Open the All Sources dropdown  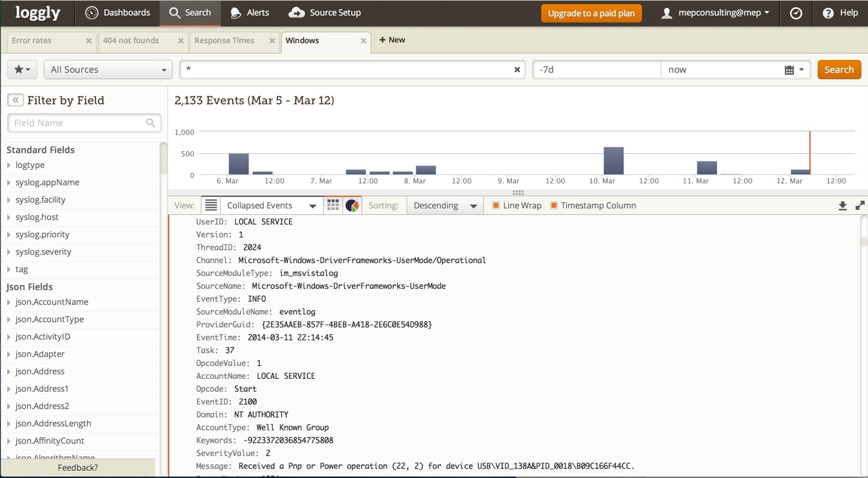click(x=107, y=69)
